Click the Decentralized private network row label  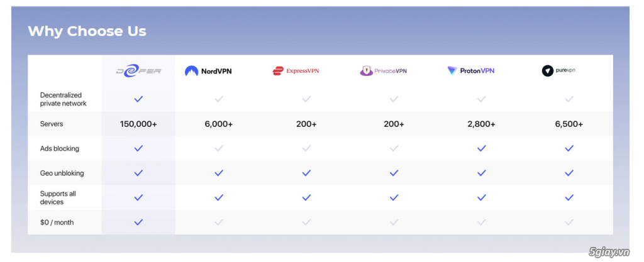(64, 99)
